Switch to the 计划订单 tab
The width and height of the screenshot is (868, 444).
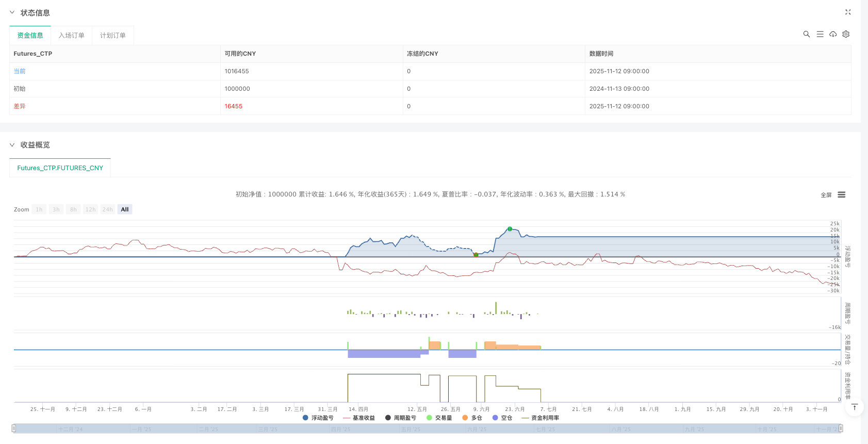pyautogui.click(x=112, y=36)
